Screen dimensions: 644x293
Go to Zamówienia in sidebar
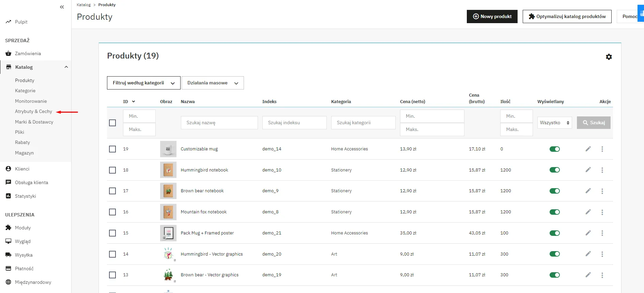[28, 53]
